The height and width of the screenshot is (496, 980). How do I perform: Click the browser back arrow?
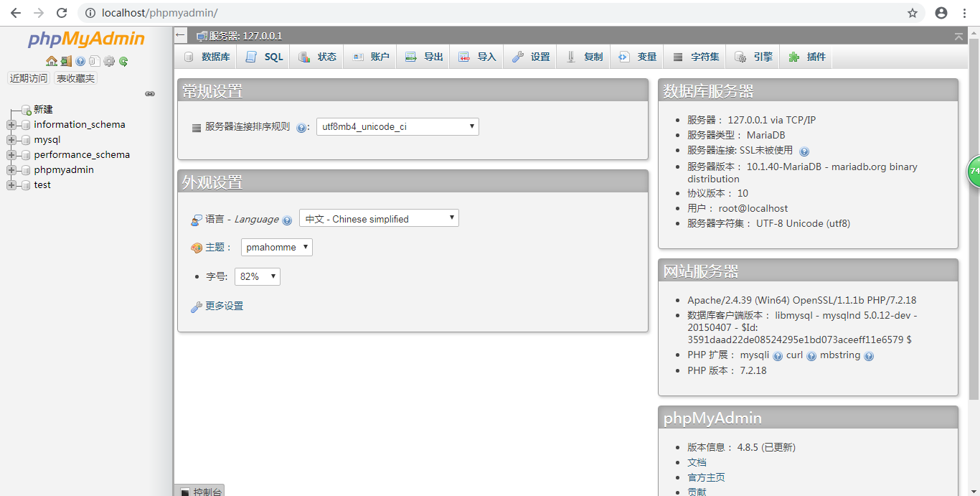(x=16, y=13)
